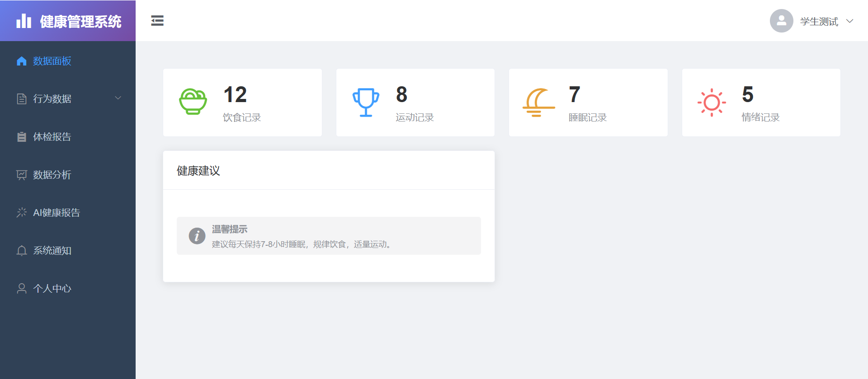Click the 饮食记录 label

point(242,117)
